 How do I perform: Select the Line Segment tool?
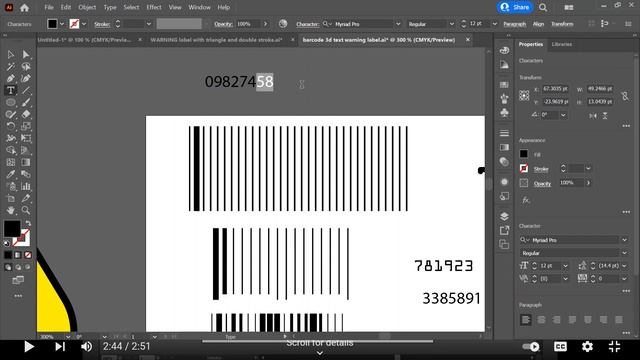[26, 90]
